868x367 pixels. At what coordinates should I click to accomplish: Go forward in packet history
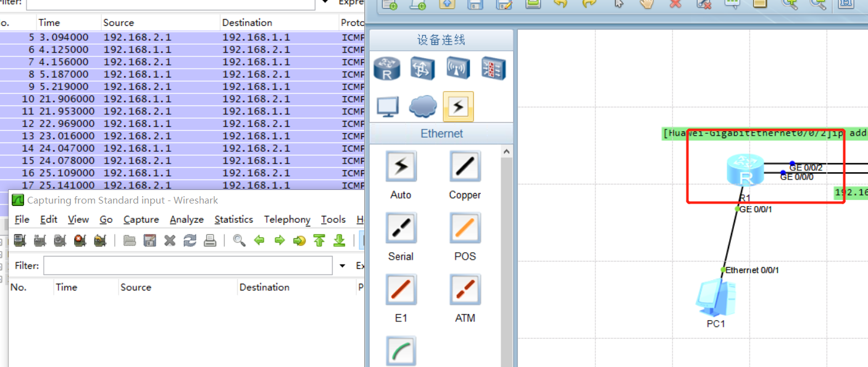280,240
